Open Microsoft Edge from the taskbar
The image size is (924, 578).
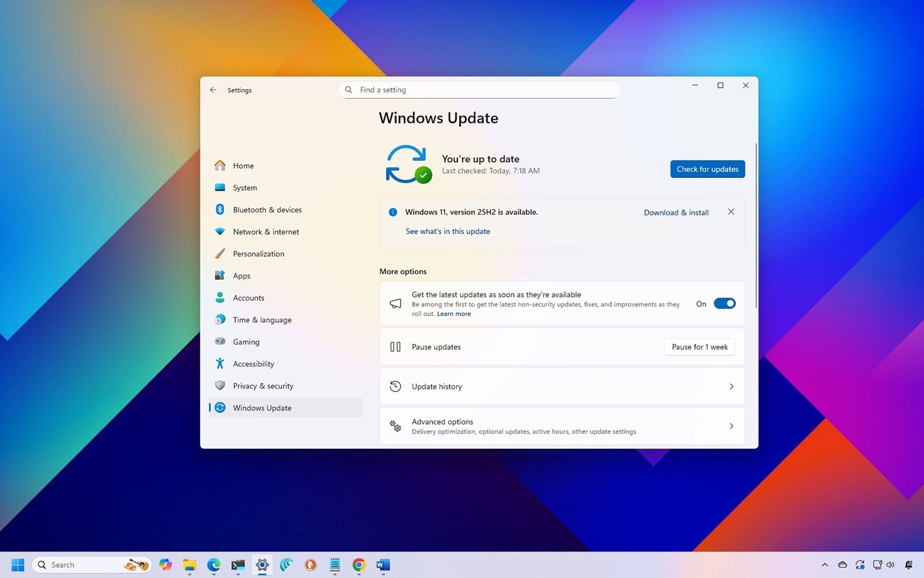point(214,565)
